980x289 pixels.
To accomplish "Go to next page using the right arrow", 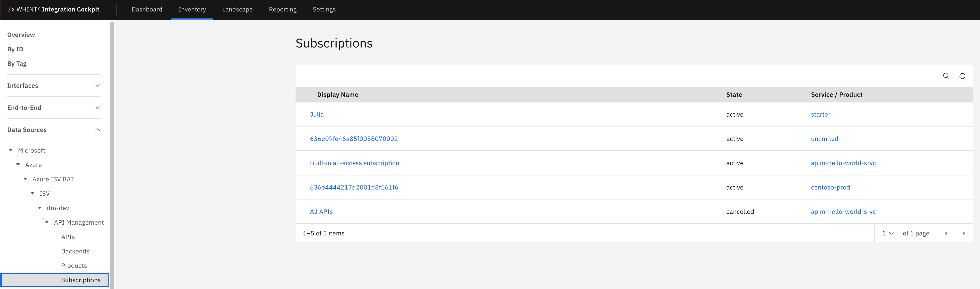I will point(964,233).
